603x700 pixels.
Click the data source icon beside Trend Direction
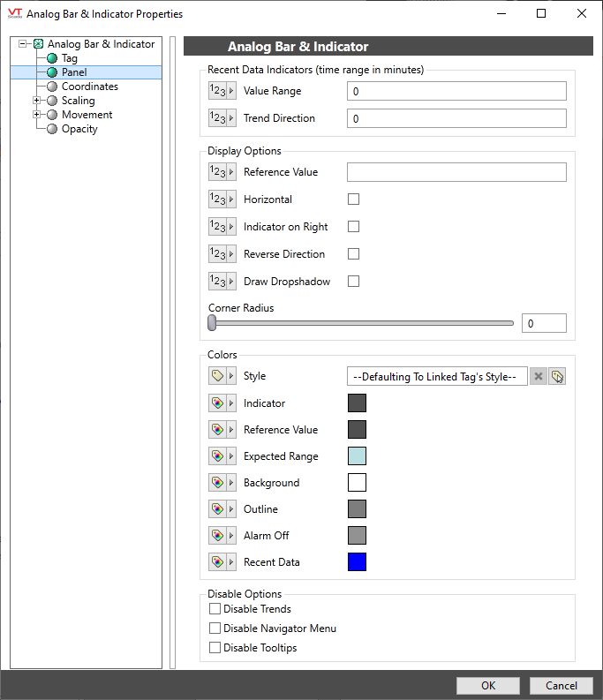[217, 118]
